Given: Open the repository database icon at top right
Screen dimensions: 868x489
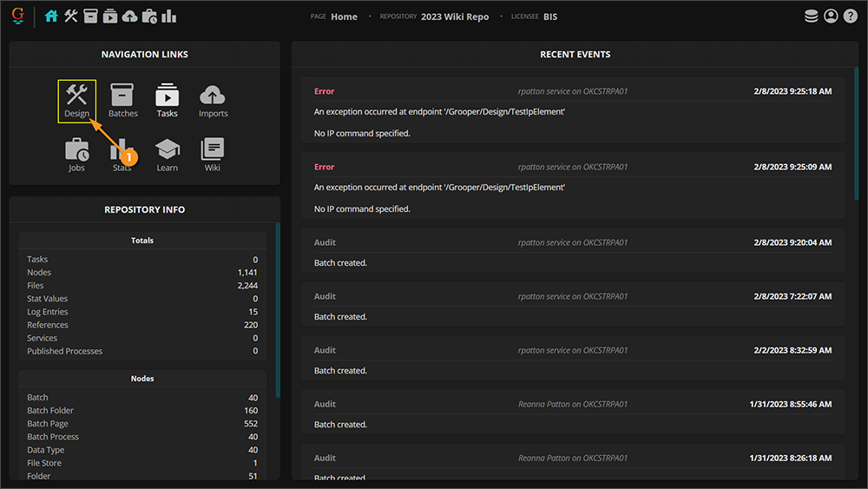Looking at the screenshot, I should click(812, 16).
